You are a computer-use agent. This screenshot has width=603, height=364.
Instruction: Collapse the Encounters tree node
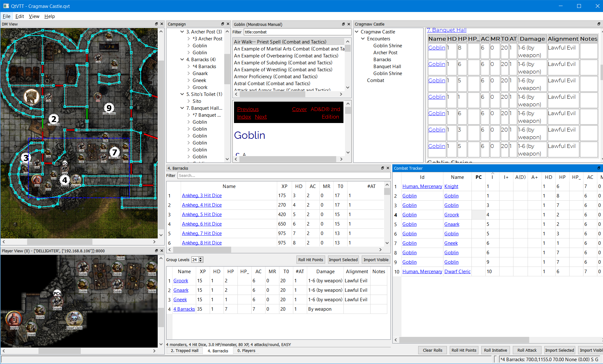[363, 38]
